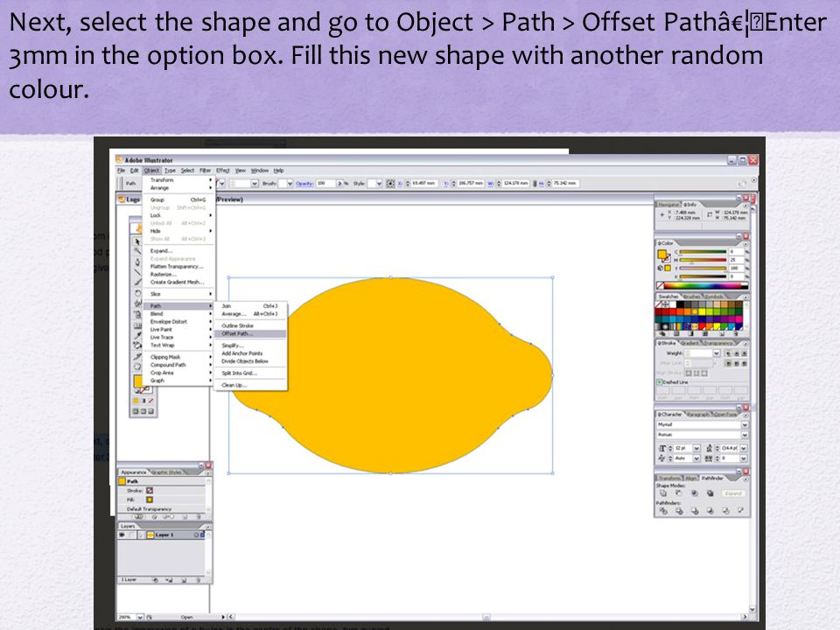
Task: Expand the Blend submenu
Action: (x=178, y=314)
